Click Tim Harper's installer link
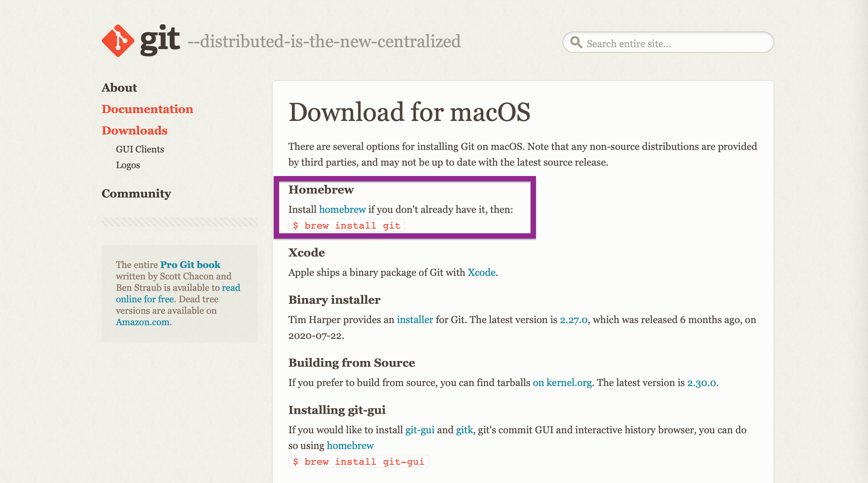 tap(415, 319)
